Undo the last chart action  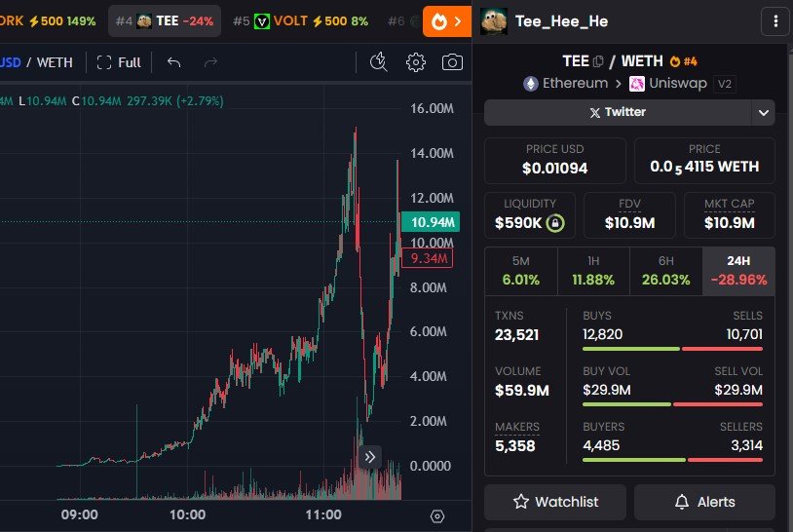tap(173, 62)
